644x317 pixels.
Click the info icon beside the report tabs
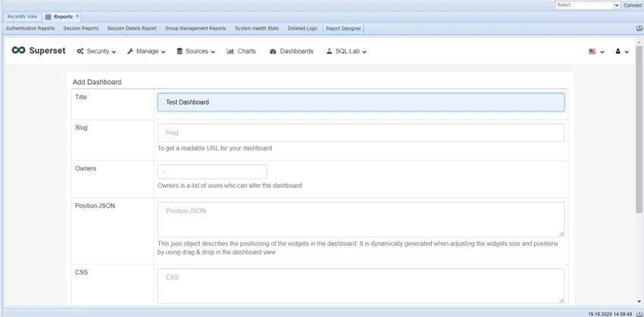pyautogui.click(x=639, y=28)
